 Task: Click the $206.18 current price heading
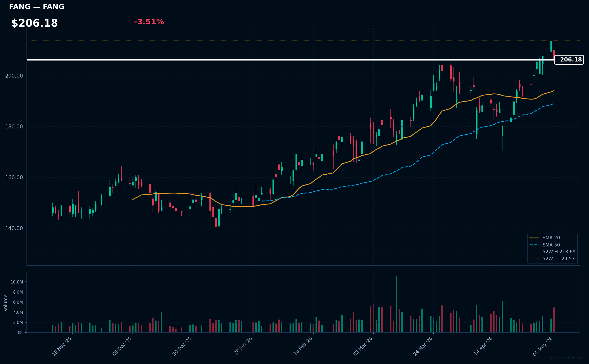pos(35,23)
